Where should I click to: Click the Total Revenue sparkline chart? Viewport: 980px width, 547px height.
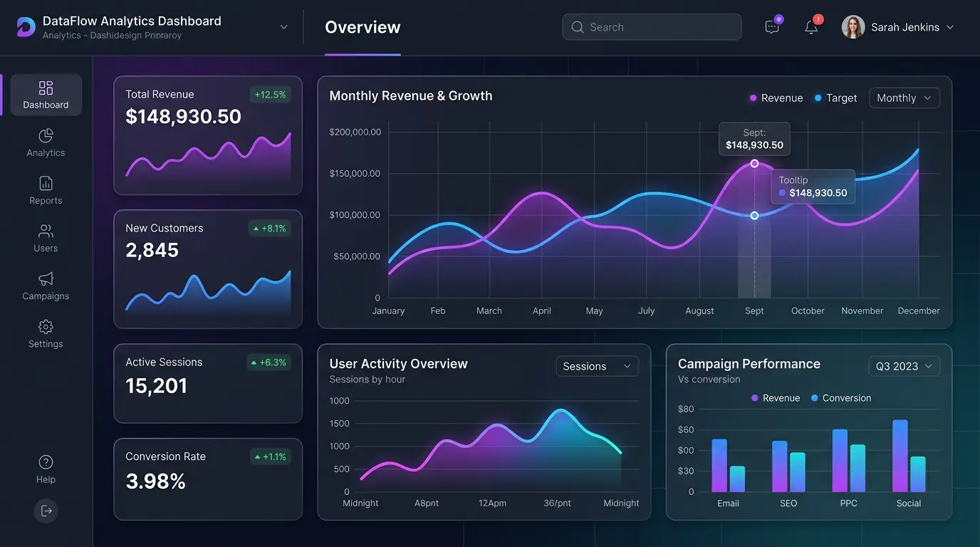[208, 157]
